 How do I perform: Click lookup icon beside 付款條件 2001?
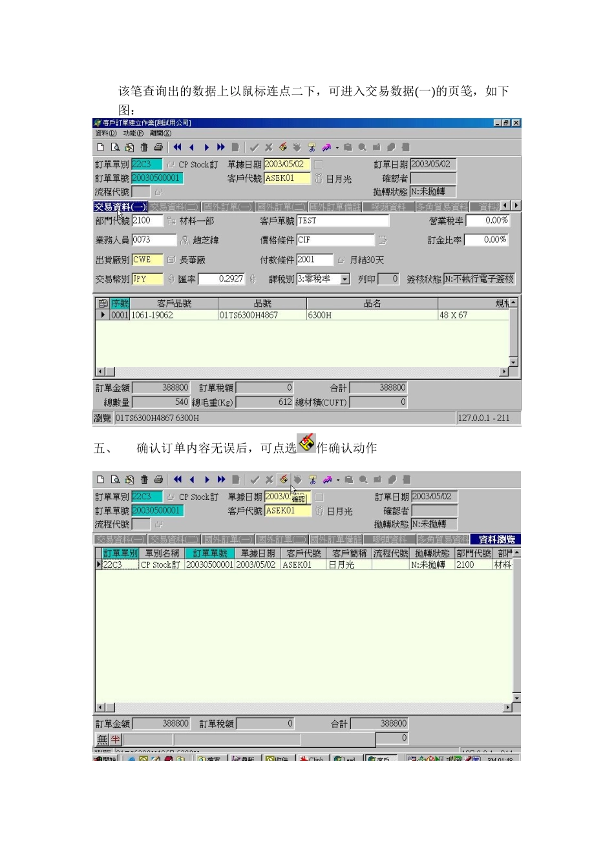click(341, 260)
